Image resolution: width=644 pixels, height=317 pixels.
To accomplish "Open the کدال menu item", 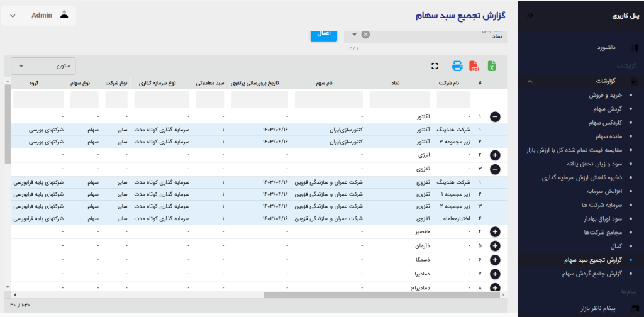I will (x=616, y=246).
